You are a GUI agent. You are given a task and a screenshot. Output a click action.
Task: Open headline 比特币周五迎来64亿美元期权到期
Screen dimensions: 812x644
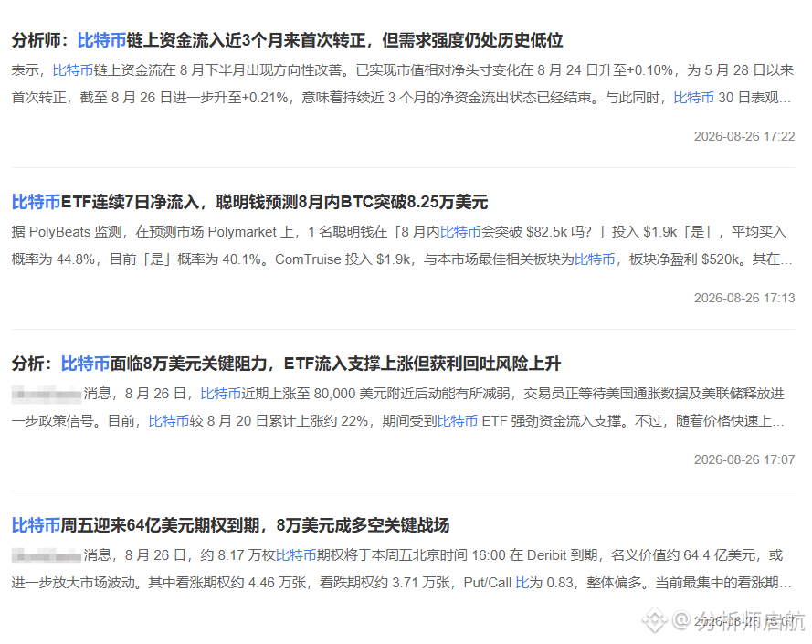[x=230, y=525]
